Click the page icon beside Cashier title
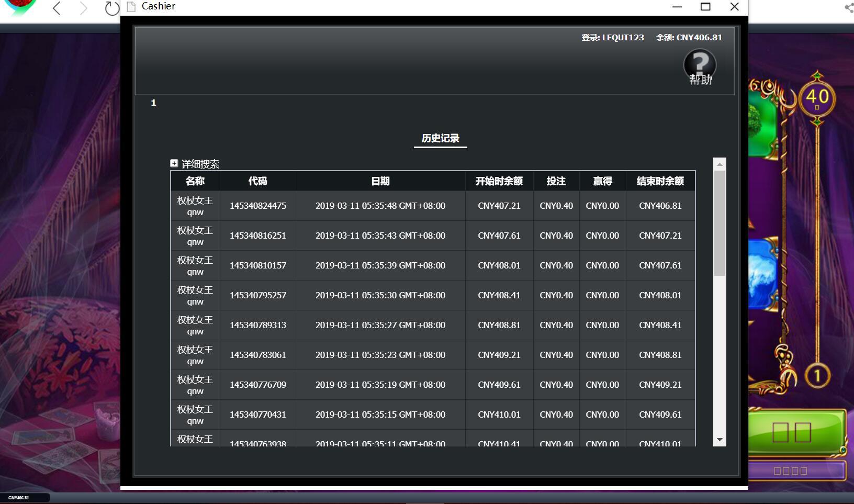The width and height of the screenshot is (854, 504). pyautogui.click(x=131, y=6)
